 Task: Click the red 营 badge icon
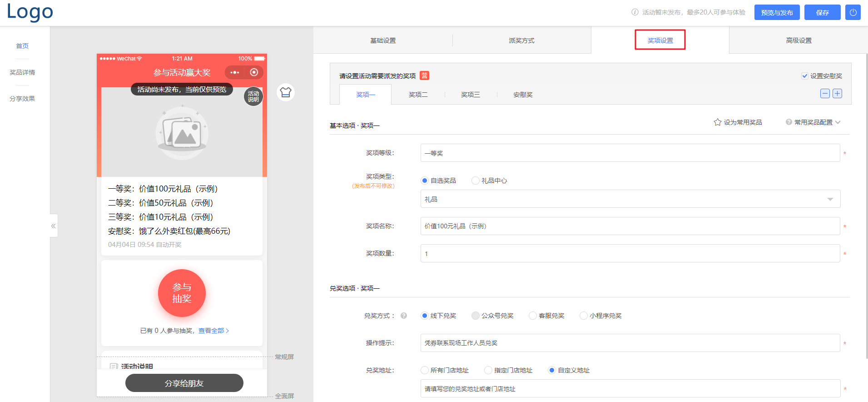424,75
